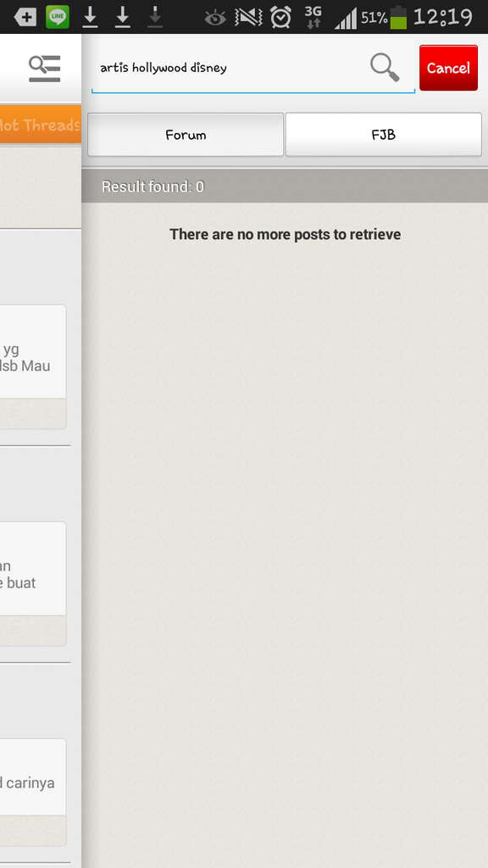Image resolution: width=488 pixels, height=868 pixels.
Task: Open the Hot Threads tab
Action: [41, 125]
